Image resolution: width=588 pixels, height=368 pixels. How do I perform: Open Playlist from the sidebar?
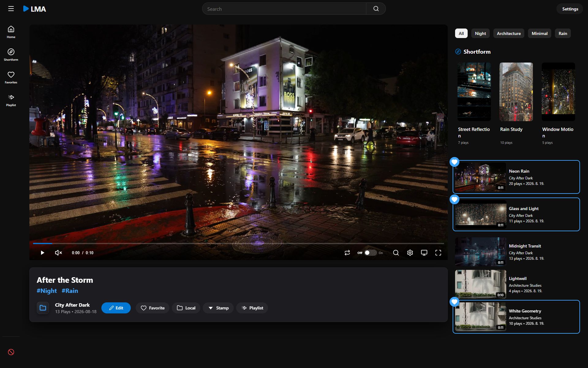coord(11,100)
